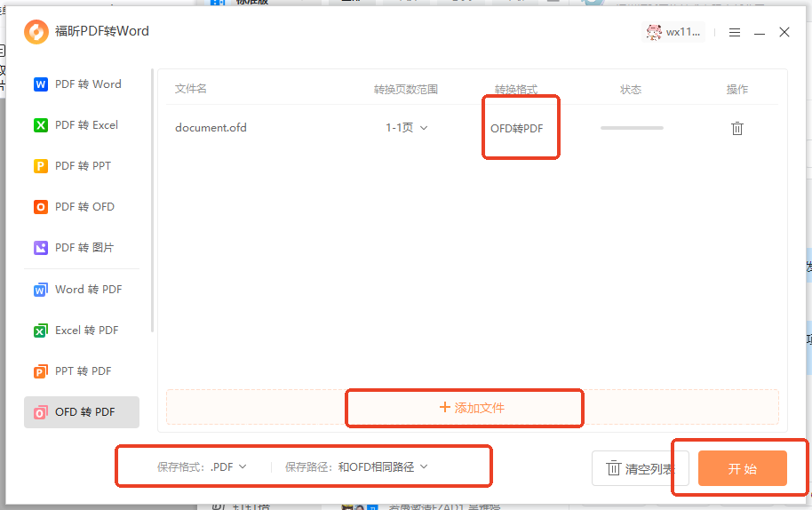The width and height of the screenshot is (812, 510).
Task: Switch to OFD 转 PDF mode
Action: click(x=82, y=412)
